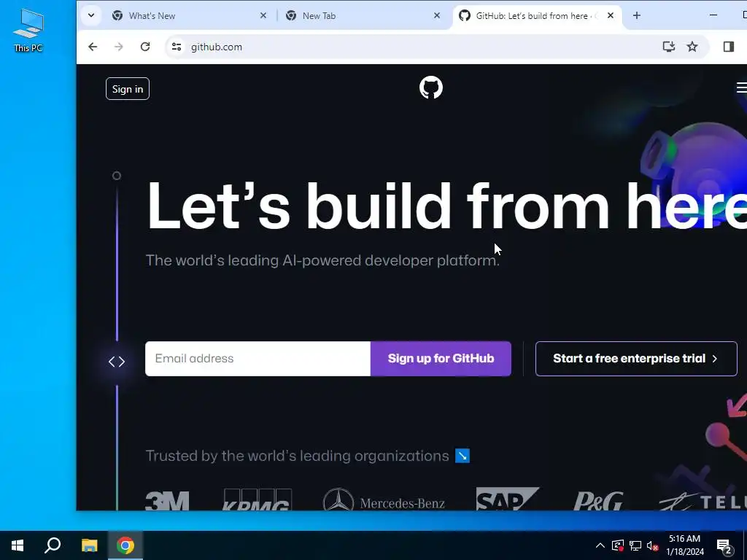Click the P&G logo
The width and height of the screenshot is (747, 560).
598,500
